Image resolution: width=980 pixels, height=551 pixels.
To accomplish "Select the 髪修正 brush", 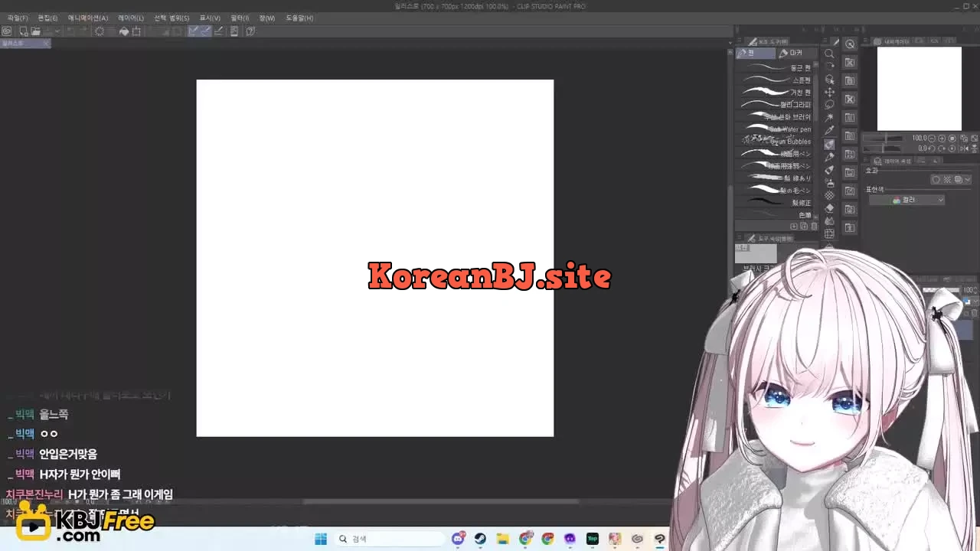I will [x=775, y=203].
